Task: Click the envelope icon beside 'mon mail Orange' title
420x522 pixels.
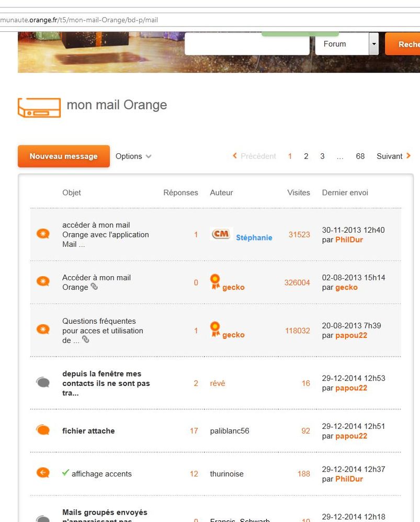Action: click(39, 106)
